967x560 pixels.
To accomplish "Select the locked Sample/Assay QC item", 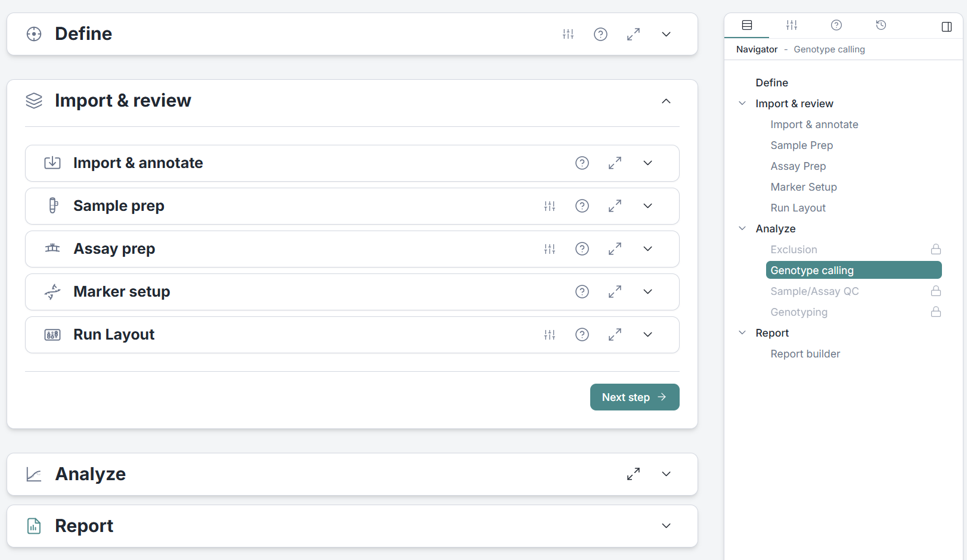I will [x=814, y=291].
